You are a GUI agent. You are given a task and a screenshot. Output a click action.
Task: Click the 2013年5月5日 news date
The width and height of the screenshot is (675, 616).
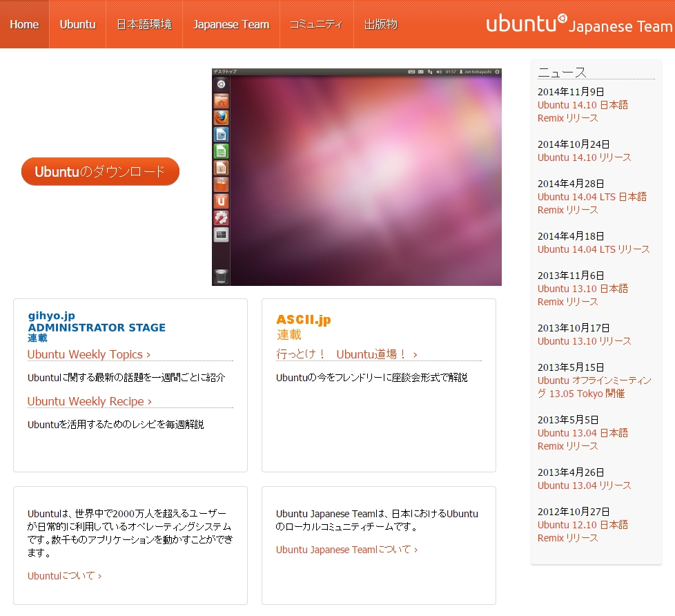tap(568, 420)
